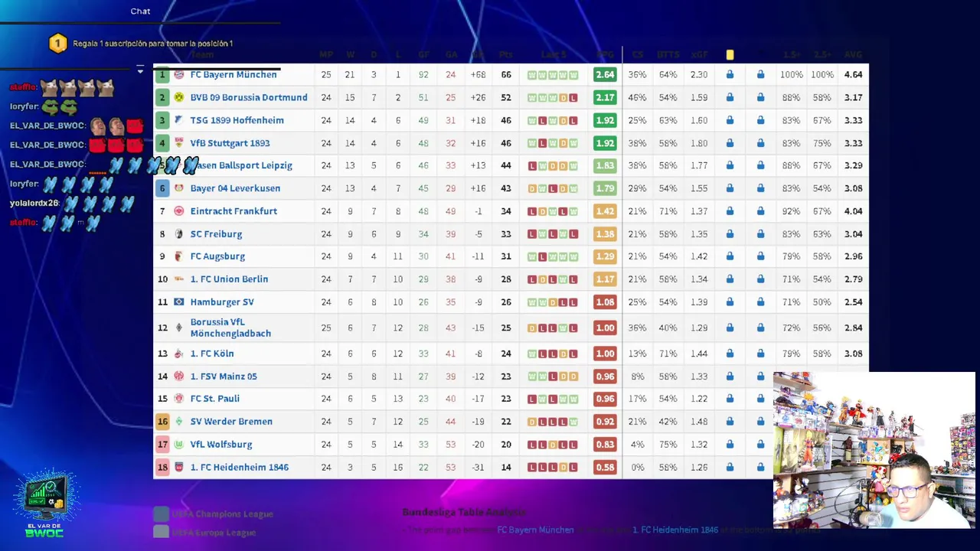Click the 66 points value for Bayern
Image resolution: width=980 pixels, height=551 pixels.
point(506,75)
